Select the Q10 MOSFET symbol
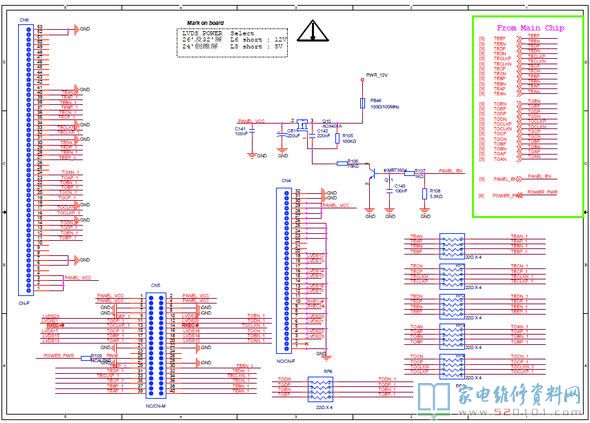Viewport: 590px width, 423px height. (302, 125)
